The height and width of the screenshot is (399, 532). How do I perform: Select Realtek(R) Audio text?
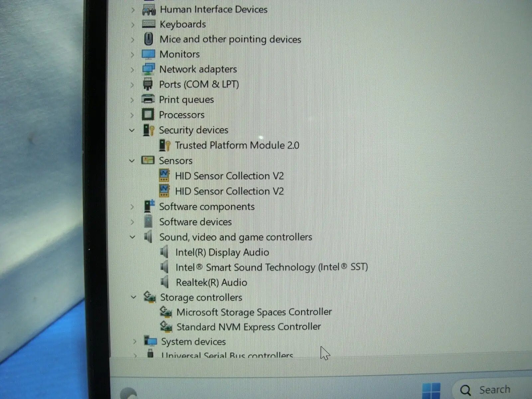pos(211,283)
